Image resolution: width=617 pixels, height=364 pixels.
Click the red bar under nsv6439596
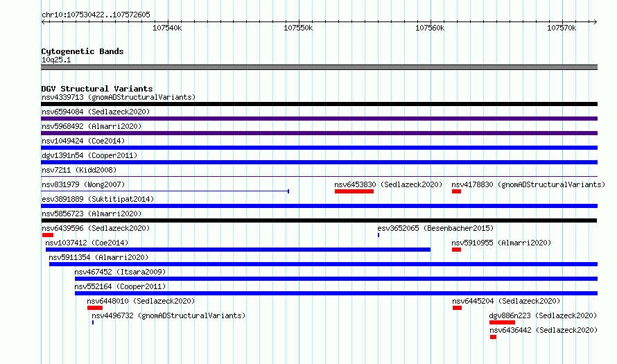(48, 235)
